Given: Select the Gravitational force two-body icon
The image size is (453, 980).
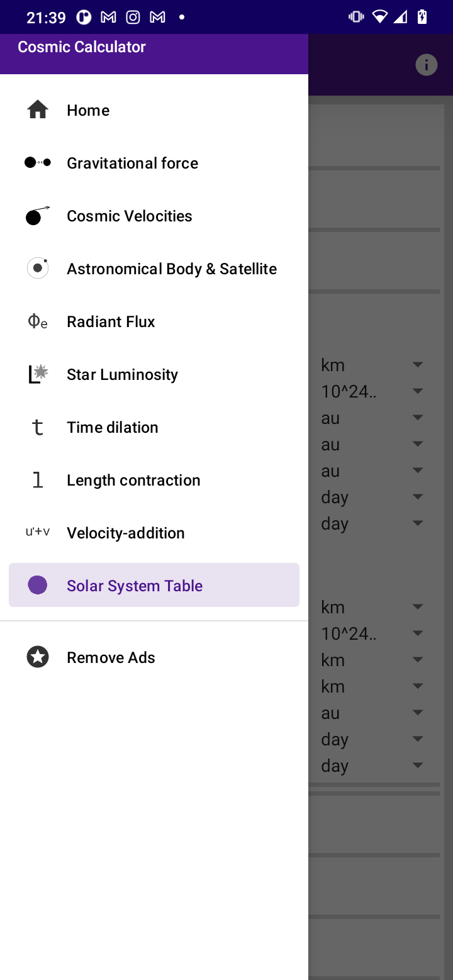Looking at the screenshot, I should (38, 163).
